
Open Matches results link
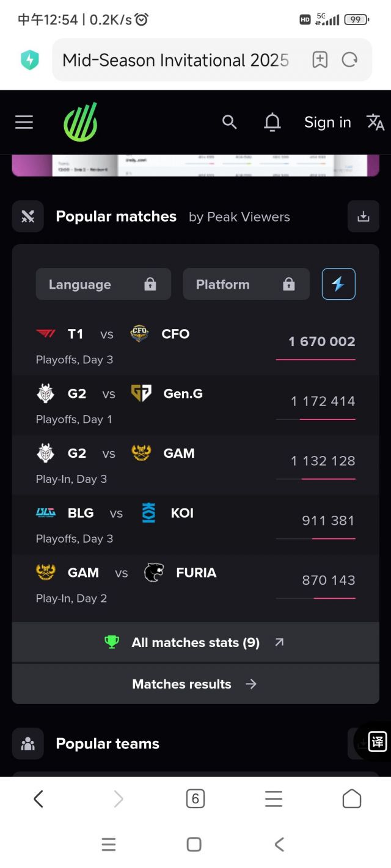[195, 684]
